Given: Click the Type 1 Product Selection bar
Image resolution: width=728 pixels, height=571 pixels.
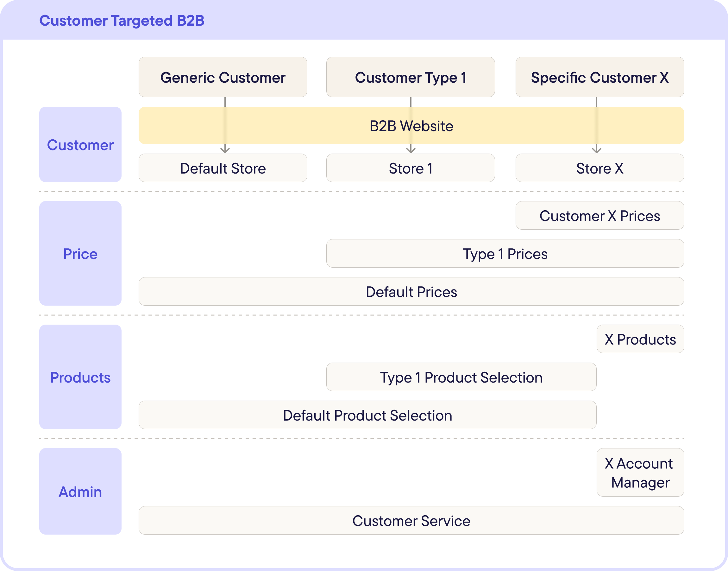Looking at the screenshot, I should click(x=461, y=377).
